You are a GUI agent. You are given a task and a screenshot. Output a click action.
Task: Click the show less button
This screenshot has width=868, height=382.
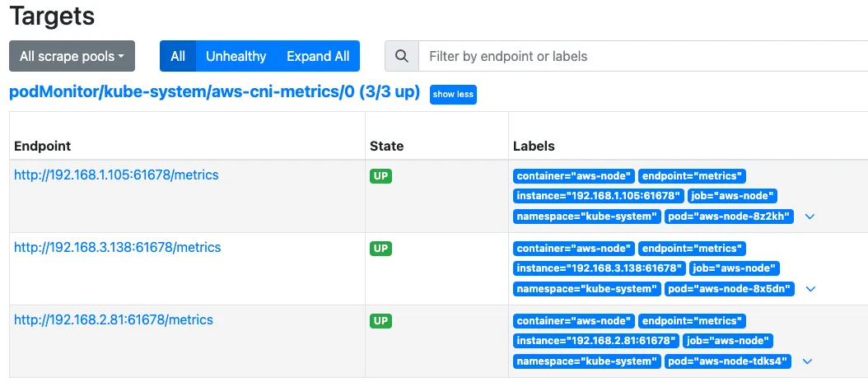[453, 94]
